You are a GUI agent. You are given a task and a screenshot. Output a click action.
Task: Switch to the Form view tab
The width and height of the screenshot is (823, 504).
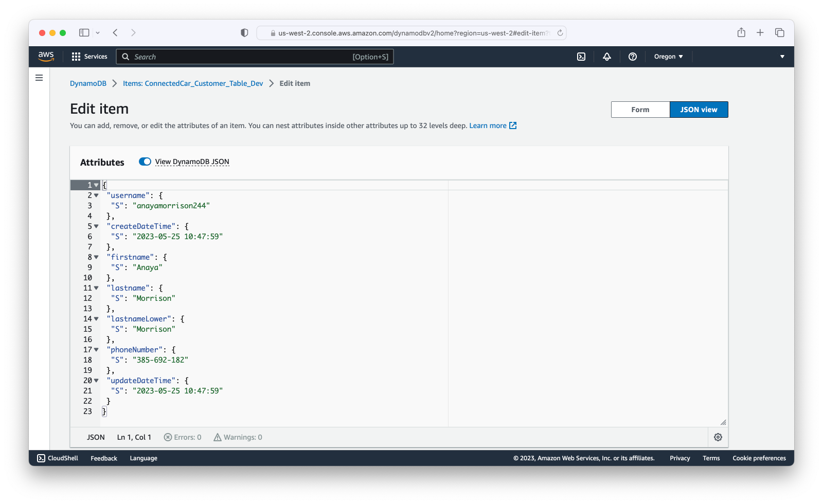point(640,110)
